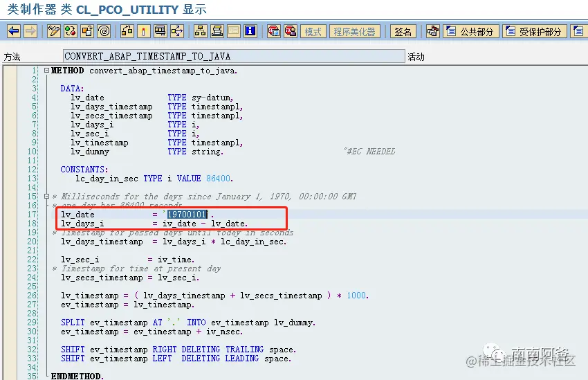588x380 pixels.
Task: Click the ENDMETHOD keyword
Action: coord(76,376)
